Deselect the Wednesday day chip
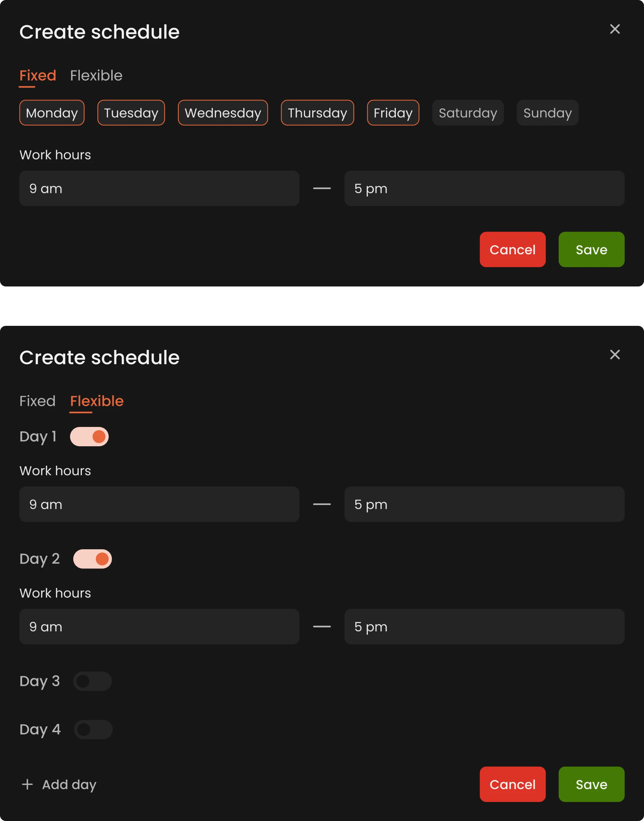 tap(223, 112)
